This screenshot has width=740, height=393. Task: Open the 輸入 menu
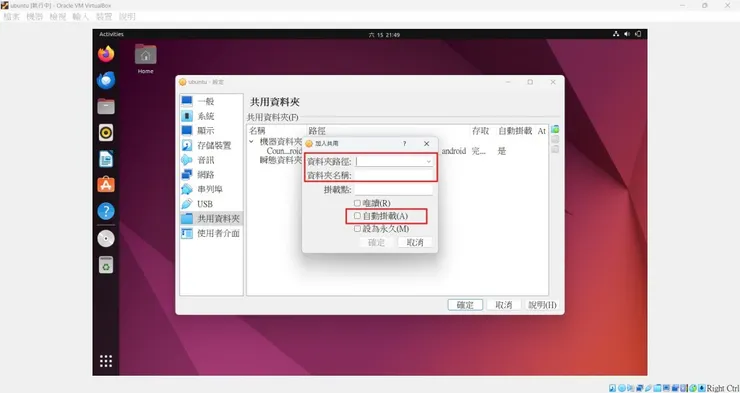click(x=81, y=17)
